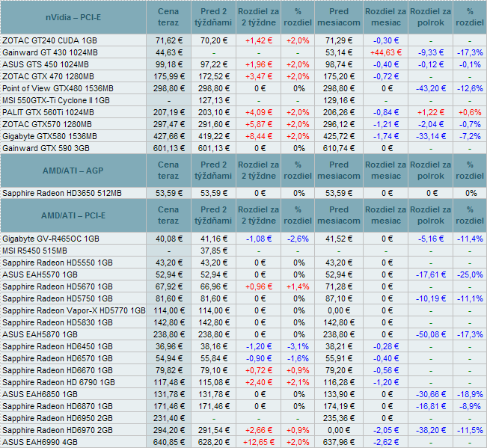
Task: Select the 127,13 € price cell
Action: pos(214,100)
